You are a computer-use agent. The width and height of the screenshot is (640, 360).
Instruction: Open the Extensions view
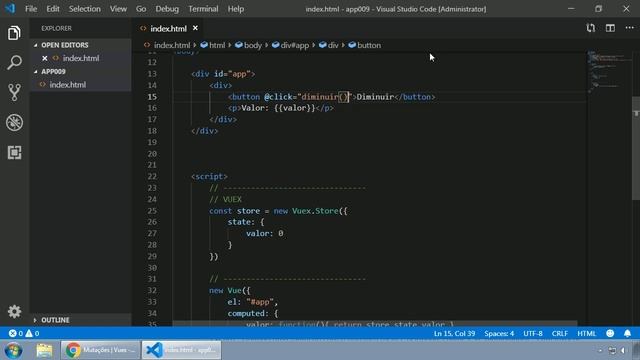(14, 152)
